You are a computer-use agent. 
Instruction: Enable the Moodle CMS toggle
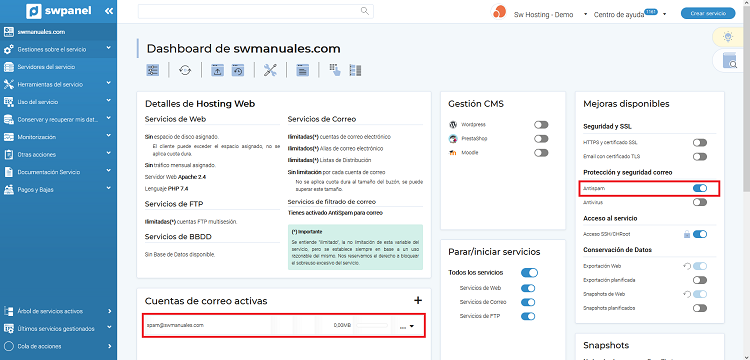coord(541,153)
